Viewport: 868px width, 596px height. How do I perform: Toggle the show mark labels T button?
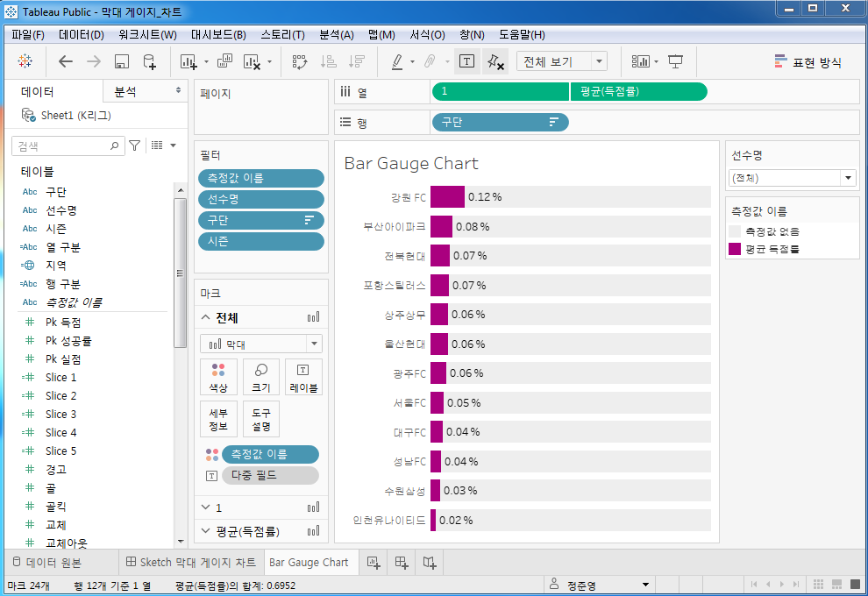coord(466,60)
